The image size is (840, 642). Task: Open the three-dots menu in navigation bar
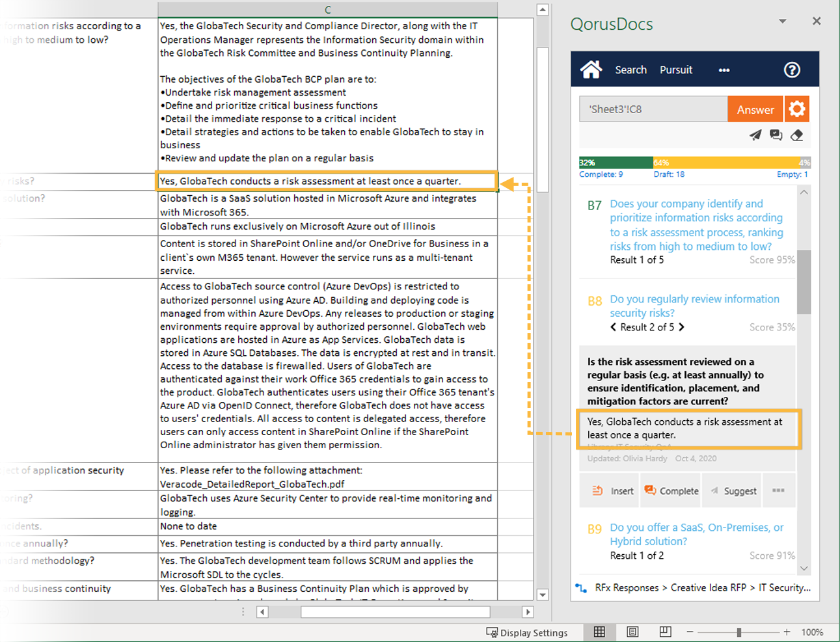[724, 70]
